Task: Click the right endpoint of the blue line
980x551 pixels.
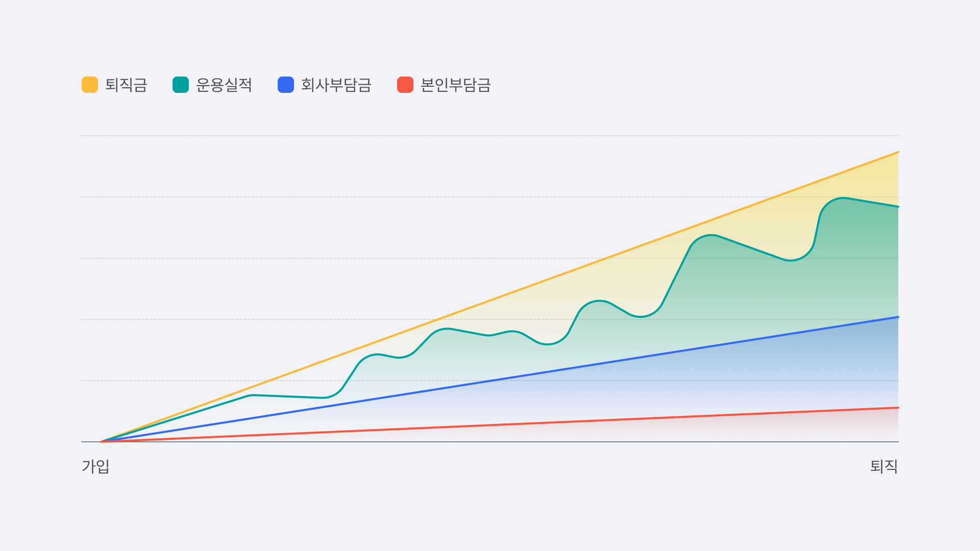Action: (898, 317)
